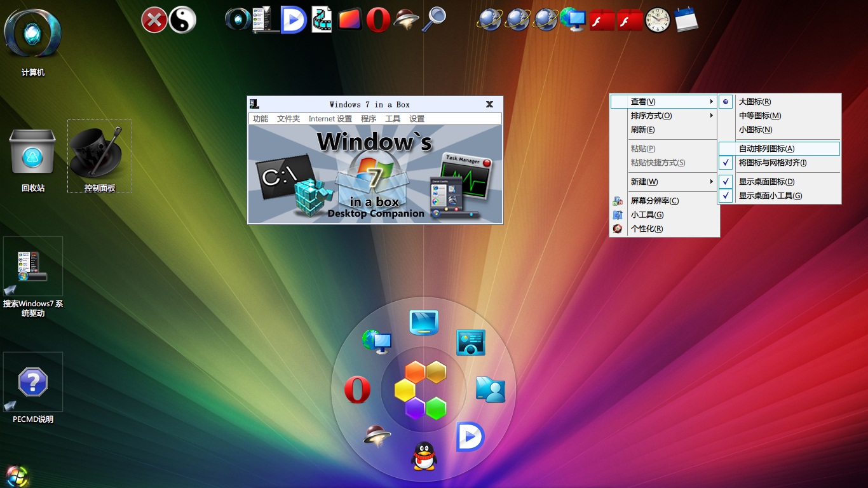Expand the 新建(W) submenu
This screenshot has width=868, height=488.
(664, 182)
